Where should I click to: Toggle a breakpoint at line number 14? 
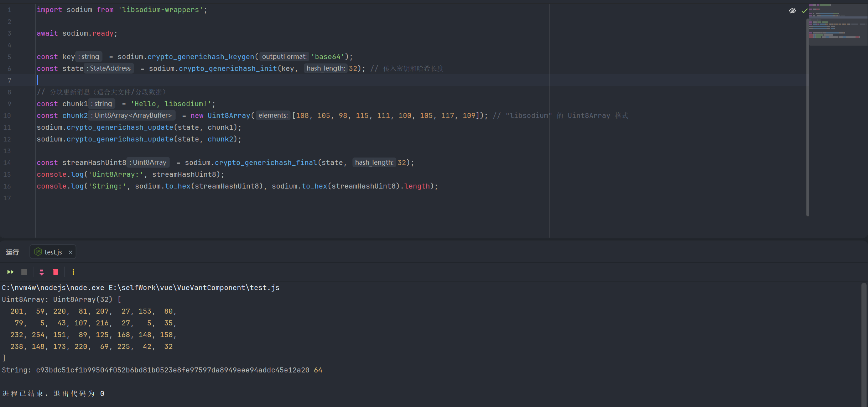coord(7,163)
